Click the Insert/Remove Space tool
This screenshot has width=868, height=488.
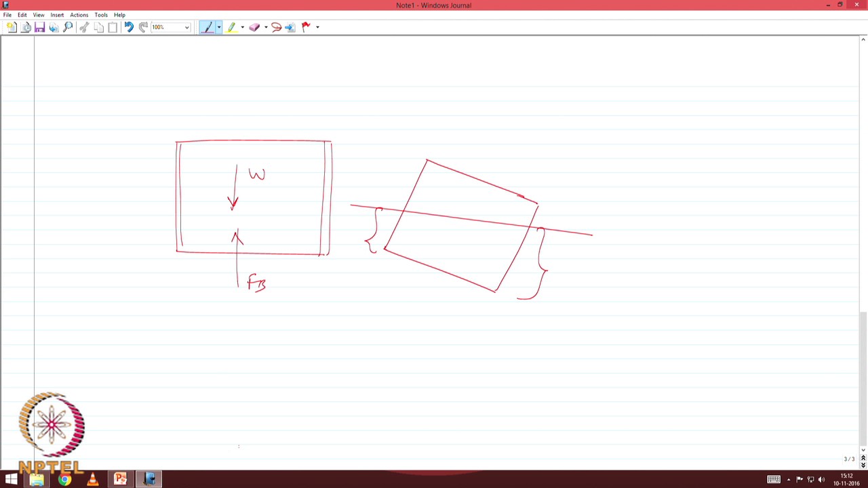coord(290,27)
